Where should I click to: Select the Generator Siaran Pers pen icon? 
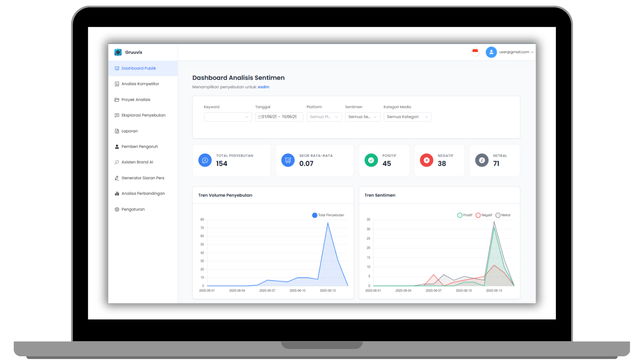tap(117, 178)
